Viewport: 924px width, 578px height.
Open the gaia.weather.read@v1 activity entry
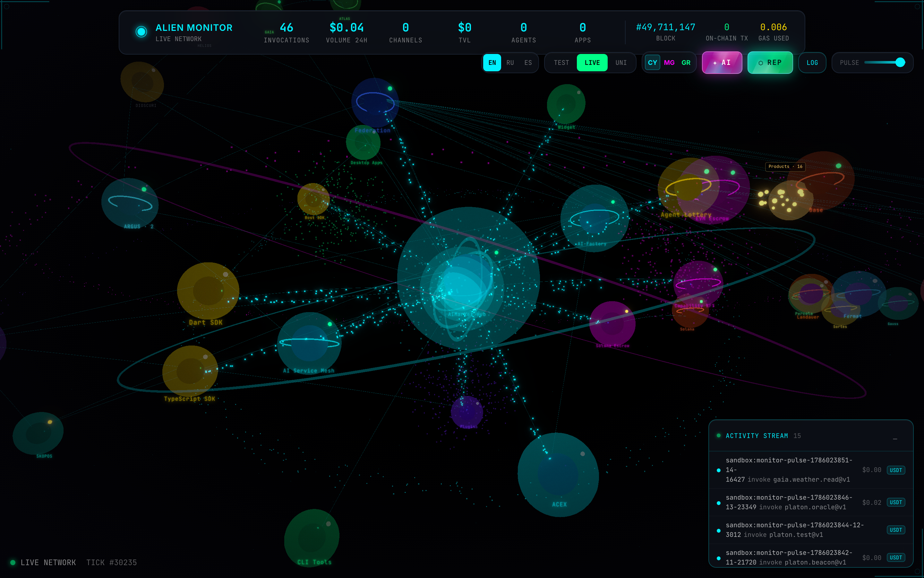tap(811, 470)
